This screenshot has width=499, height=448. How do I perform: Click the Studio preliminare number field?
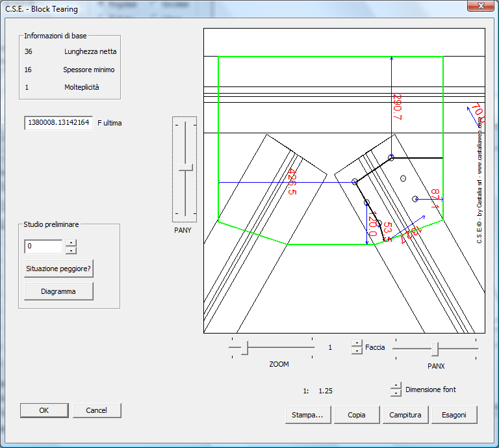click(44, 246)
